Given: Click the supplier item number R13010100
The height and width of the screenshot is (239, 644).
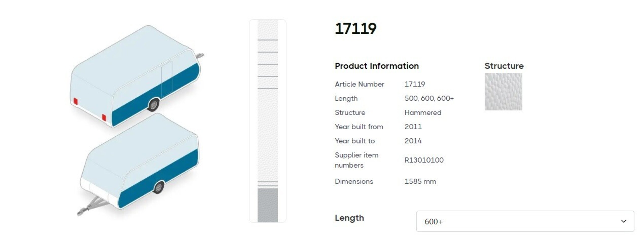Looking at the screenshot, I should tap(424, 160).
